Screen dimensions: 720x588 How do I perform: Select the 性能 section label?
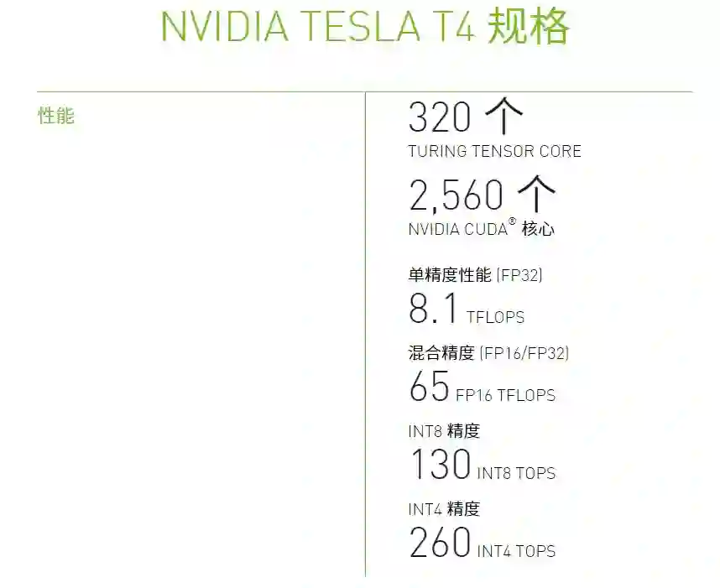click(x=56, y=116)
